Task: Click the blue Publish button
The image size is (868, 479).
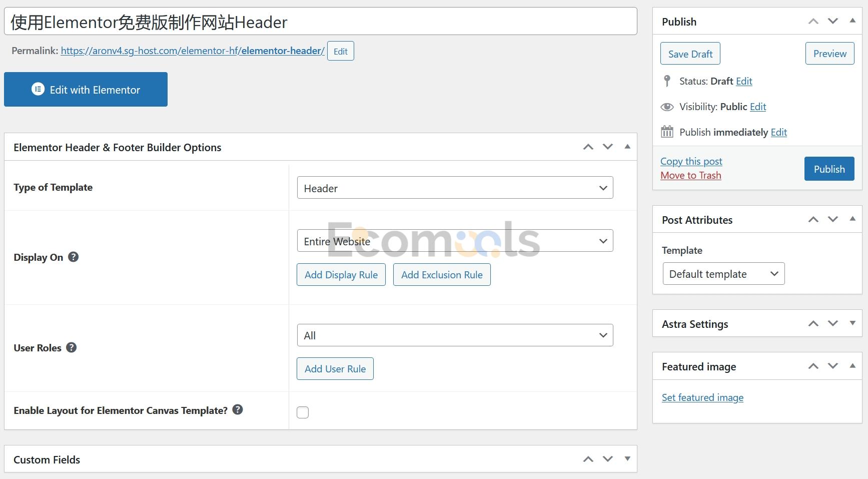Action: click(829, 169)
